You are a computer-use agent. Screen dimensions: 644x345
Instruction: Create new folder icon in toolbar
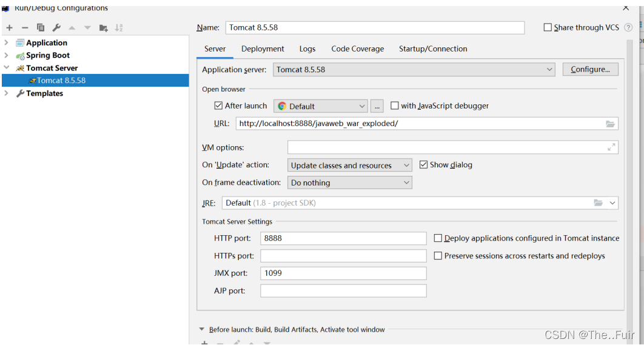pos(104,28)
